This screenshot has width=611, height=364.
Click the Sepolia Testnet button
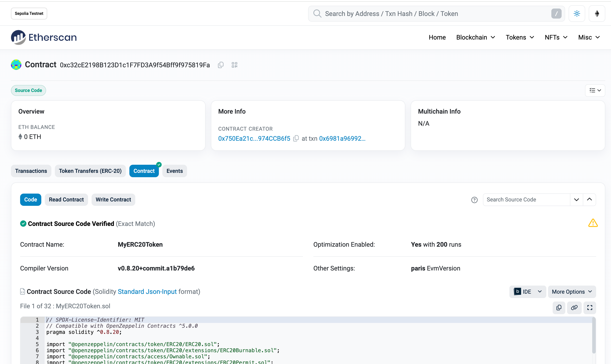click(29, 14)
